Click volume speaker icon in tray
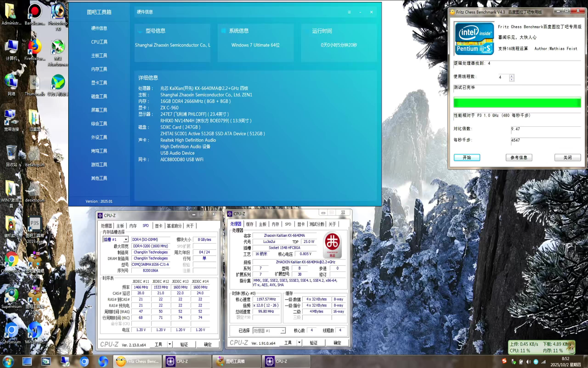 pos(528,362)
